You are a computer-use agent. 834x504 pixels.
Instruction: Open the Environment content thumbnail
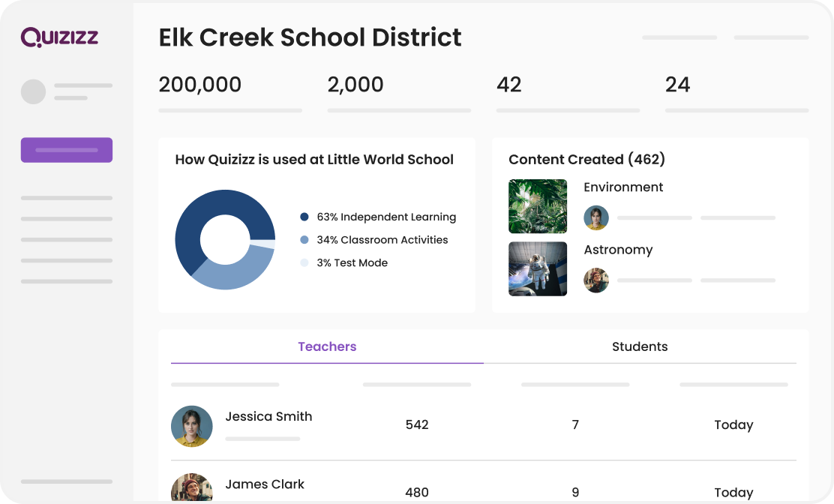pos(538,206)
